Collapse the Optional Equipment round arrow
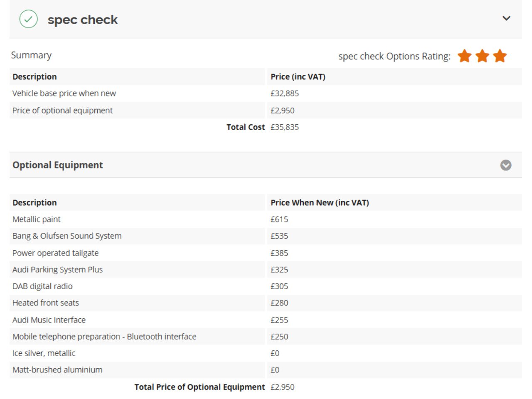This screenshot has width=532, height=399. [506, 165]
